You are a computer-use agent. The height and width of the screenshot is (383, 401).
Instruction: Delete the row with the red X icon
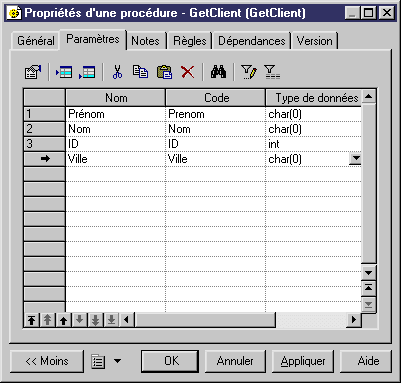pos(188,72)
